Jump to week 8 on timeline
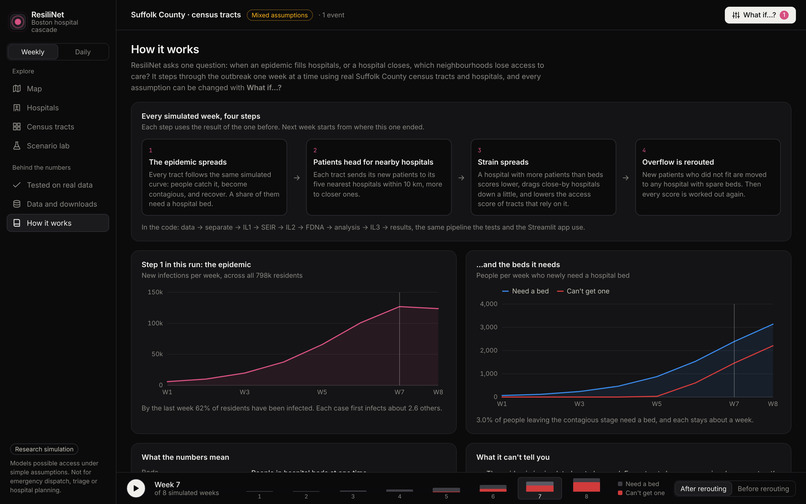Viewport: 806px width, 504px height. point(587,489)
